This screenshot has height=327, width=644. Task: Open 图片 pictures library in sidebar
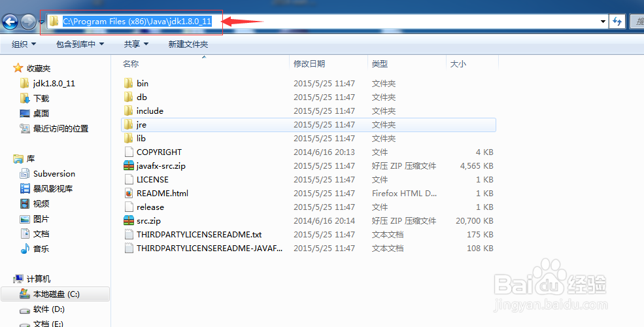tap(41, 219)
